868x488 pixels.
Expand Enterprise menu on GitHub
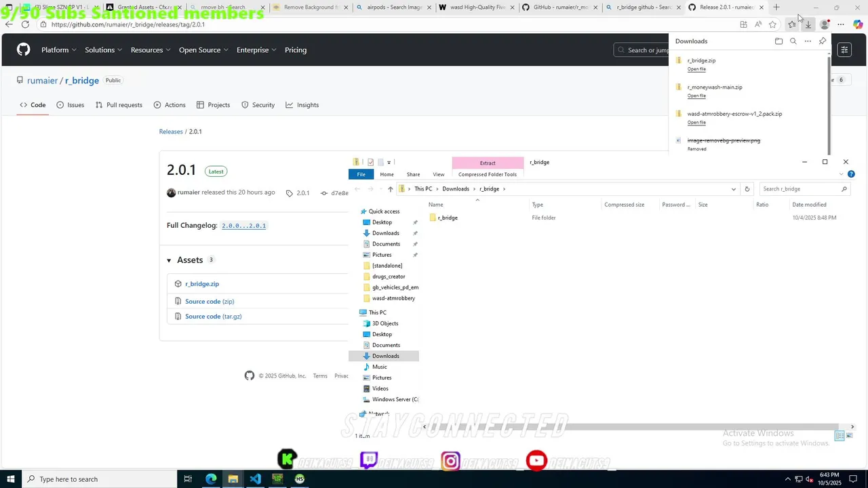coord(256,50)
